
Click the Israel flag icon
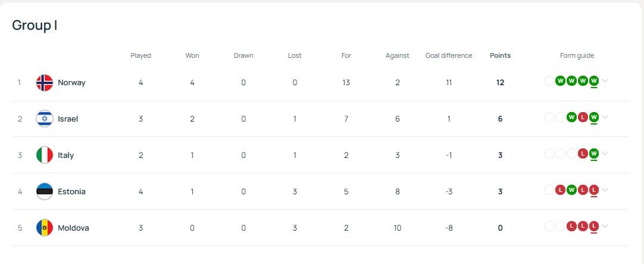[45, 119]
